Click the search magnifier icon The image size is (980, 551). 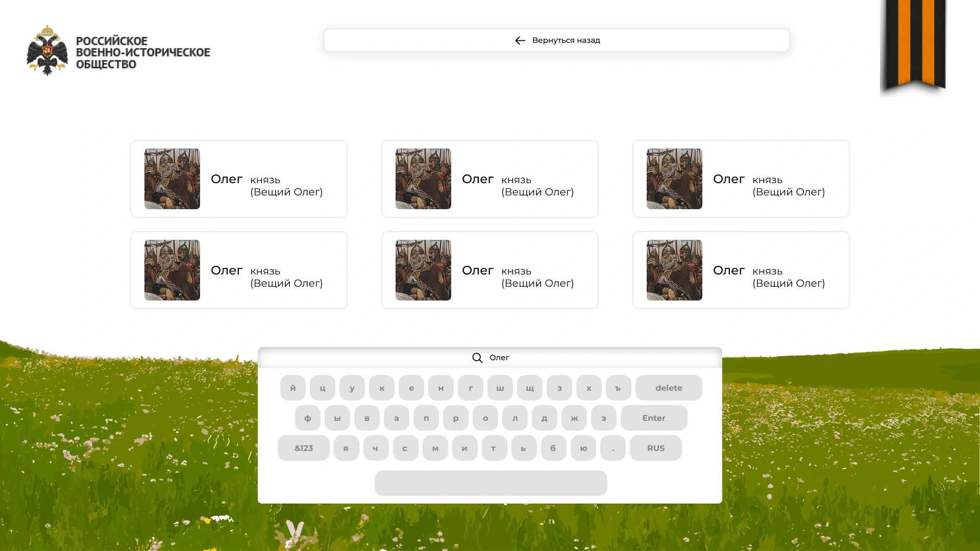pyautogui.click(x=477, y=358)
